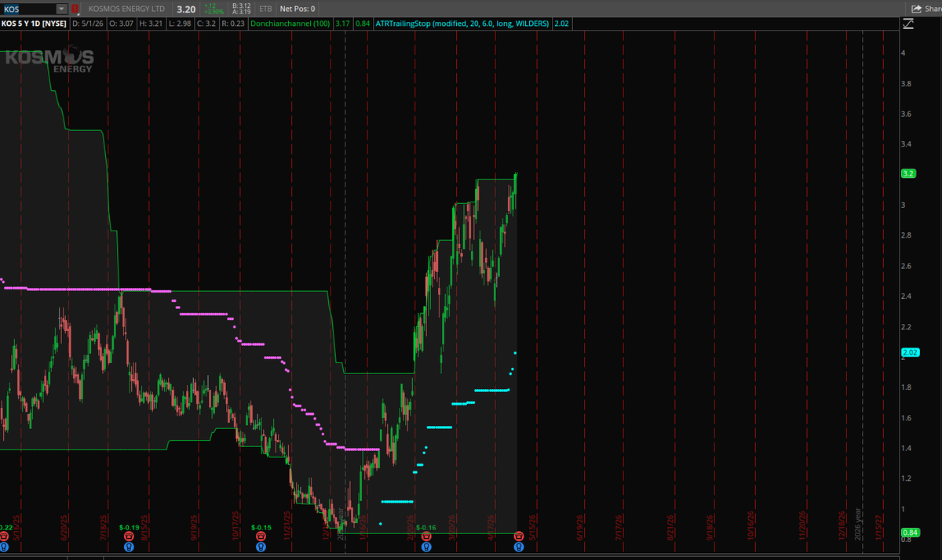Click the Donchian upper value 3.17

point(342,24)
